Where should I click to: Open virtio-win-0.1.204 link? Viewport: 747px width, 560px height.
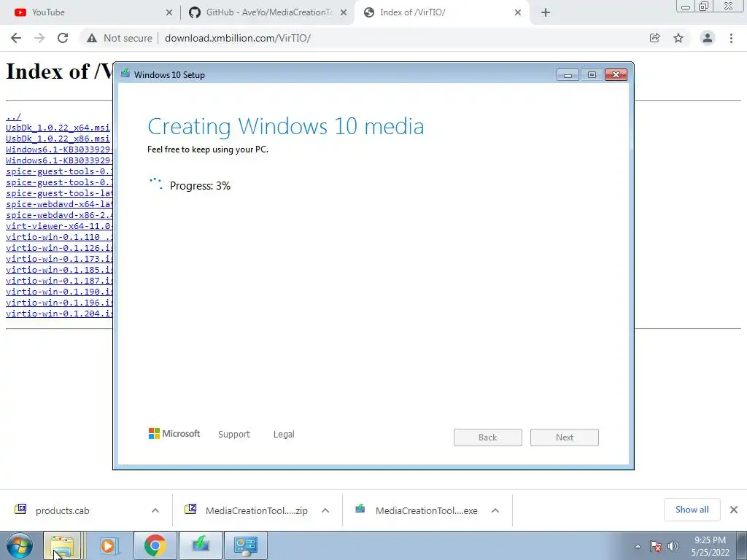pyautogui.click(x=59, y=314)
